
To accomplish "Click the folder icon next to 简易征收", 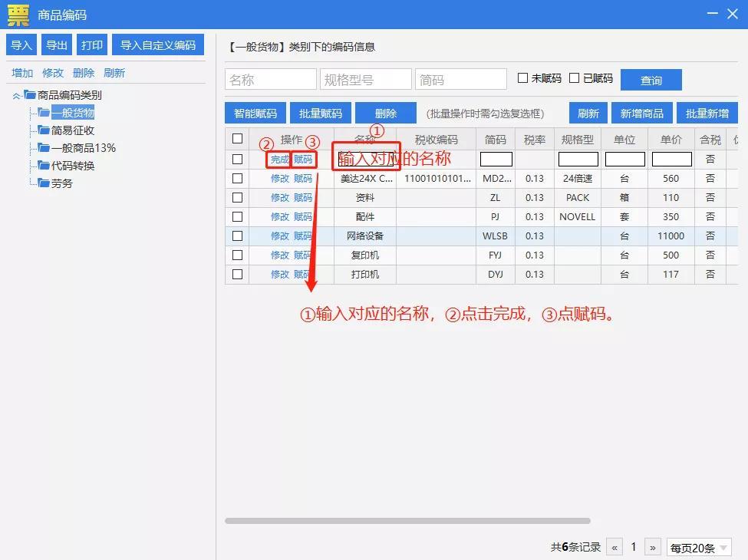I will (44, 130).
